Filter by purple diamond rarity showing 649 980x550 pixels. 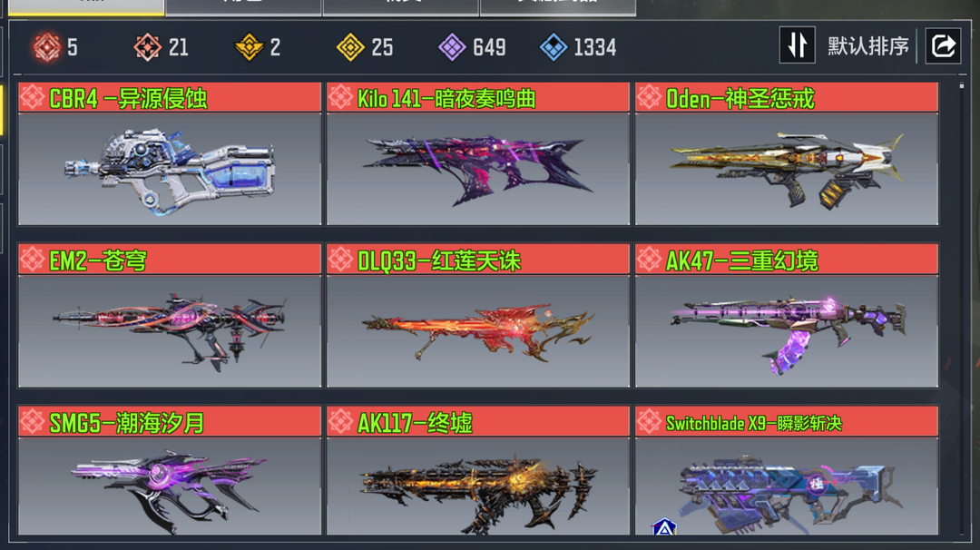[452, 47]
